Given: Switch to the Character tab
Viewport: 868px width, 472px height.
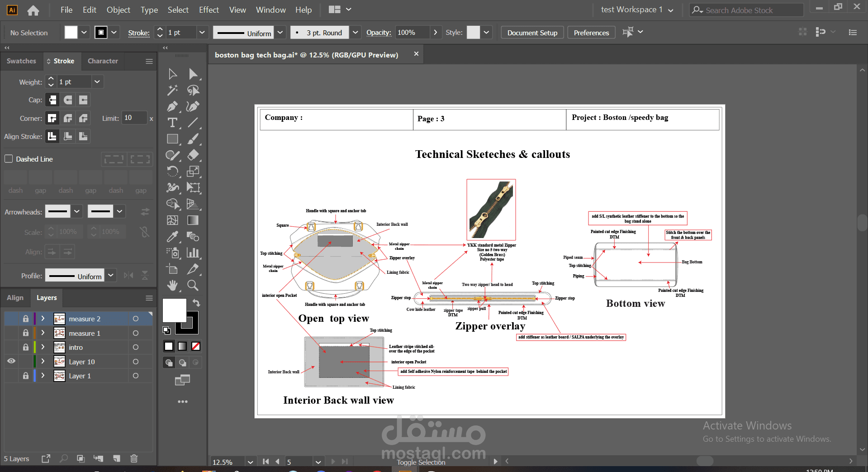Looking at the screenshot, I should click(x=103, y=61).
